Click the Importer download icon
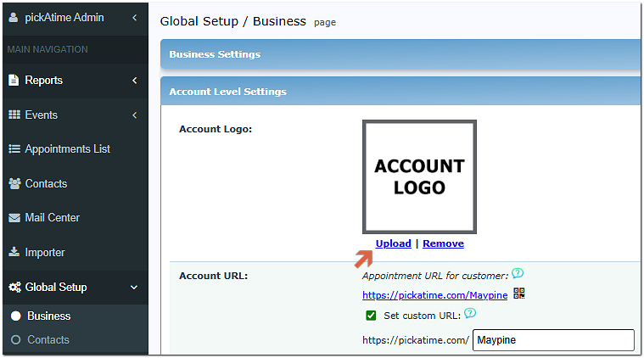The height and width of the screenshot is (358, 644). [14, 253]
